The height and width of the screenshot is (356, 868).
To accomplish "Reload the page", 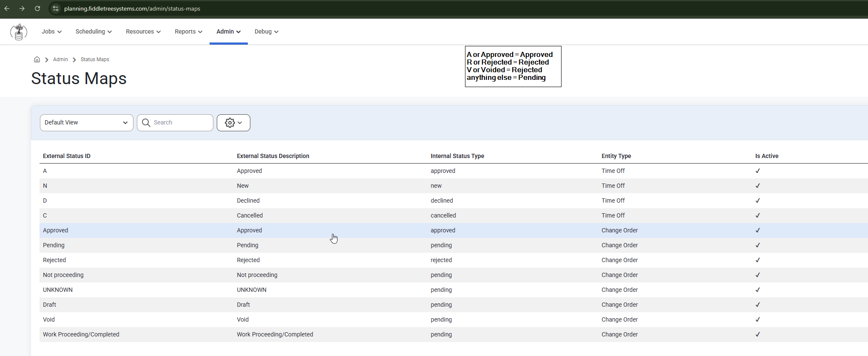I will click(x=37, y=8).
